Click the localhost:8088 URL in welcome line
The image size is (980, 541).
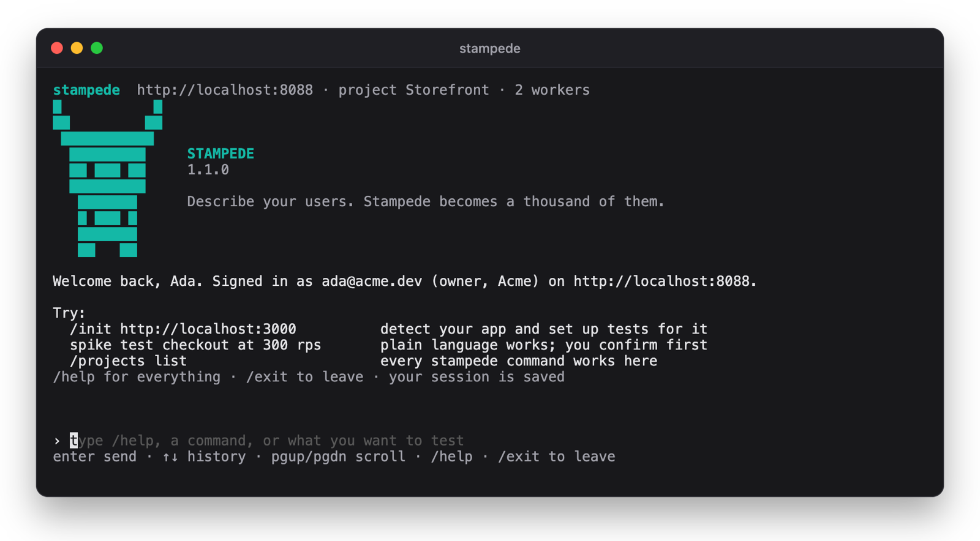click(661, 281)
